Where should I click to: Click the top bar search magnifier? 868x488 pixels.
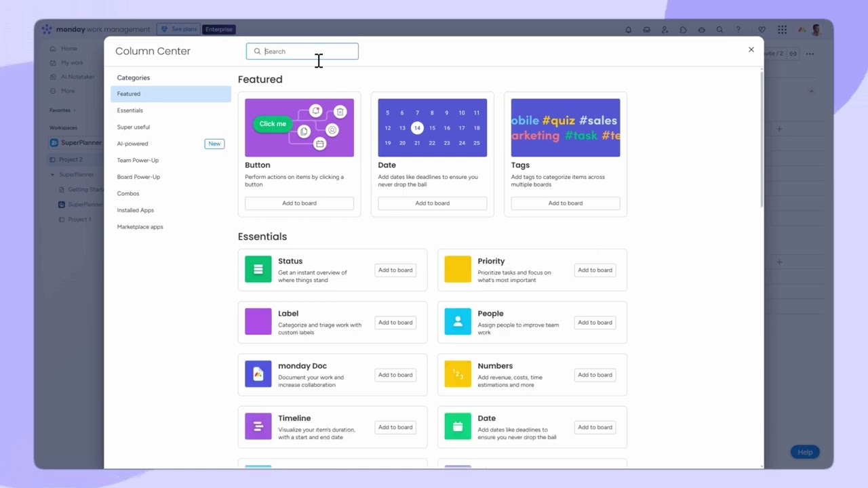719,30
